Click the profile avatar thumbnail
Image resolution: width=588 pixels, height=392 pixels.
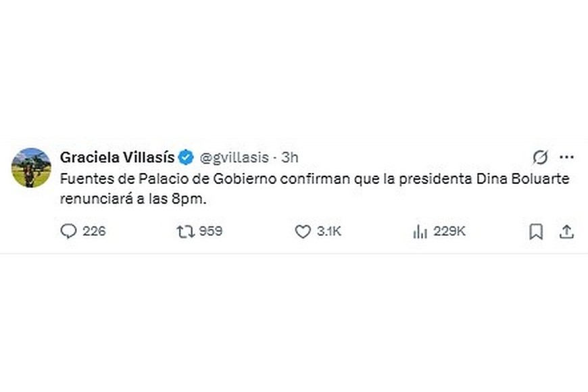pyautogui.click(x=30, y=166)
